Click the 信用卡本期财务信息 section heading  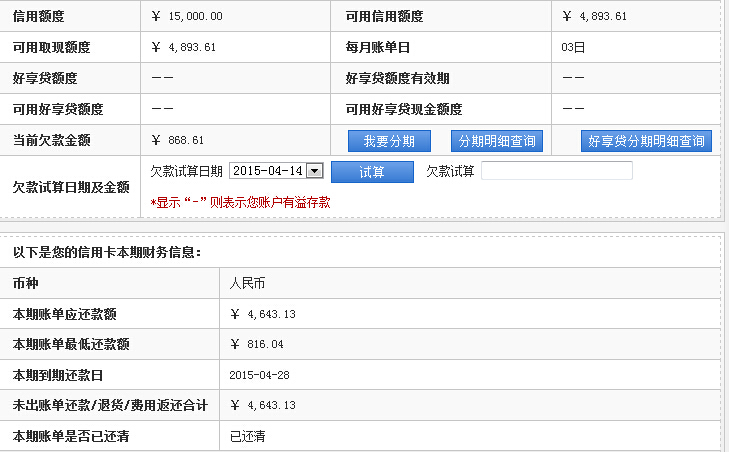click(106, 252)
